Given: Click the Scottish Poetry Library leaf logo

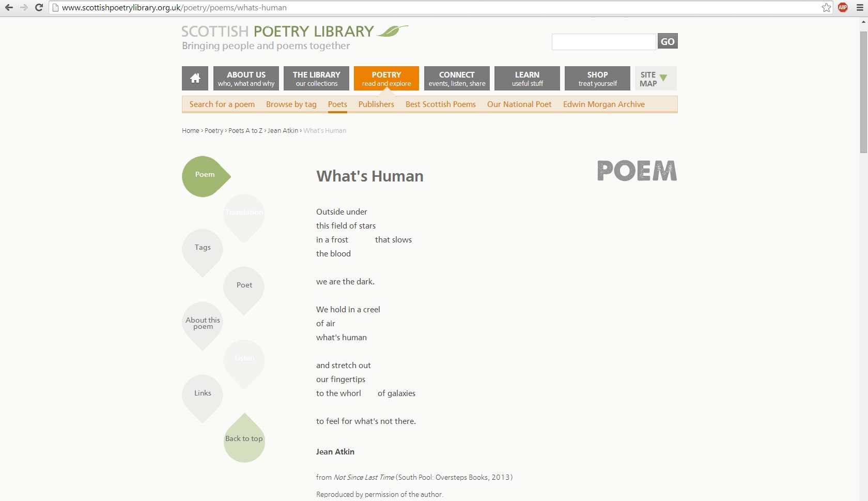Looking at the screenshot, I should [x=392, y=32].
